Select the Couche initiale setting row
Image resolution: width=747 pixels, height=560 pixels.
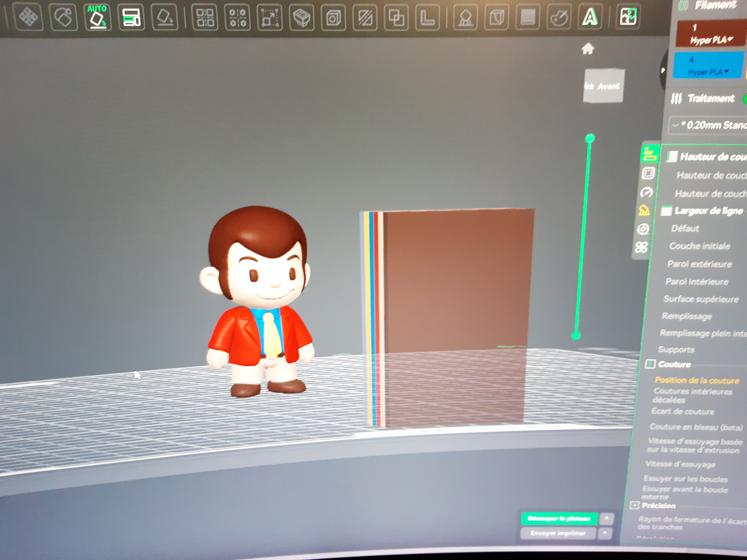[x=700, y=246]
